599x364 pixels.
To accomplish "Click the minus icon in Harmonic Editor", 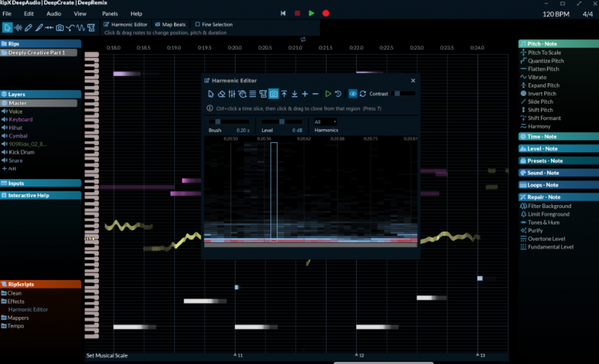I will pos(315,94).
